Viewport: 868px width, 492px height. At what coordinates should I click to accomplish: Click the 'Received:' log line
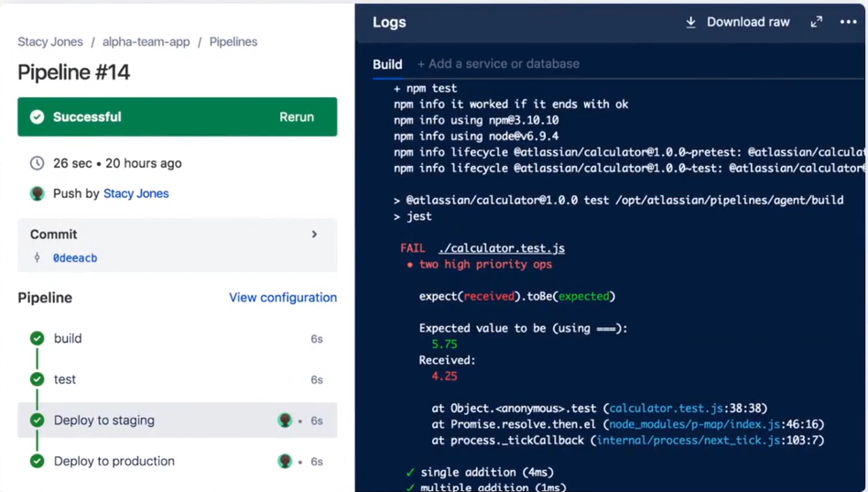(448, 360)
